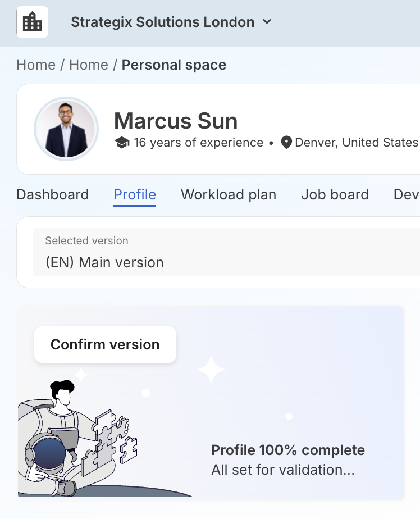Open the Strategix Solutions London workspace name
Image resolution: width=420 pixels, height=519 pixels.
(x=162, y=22)
